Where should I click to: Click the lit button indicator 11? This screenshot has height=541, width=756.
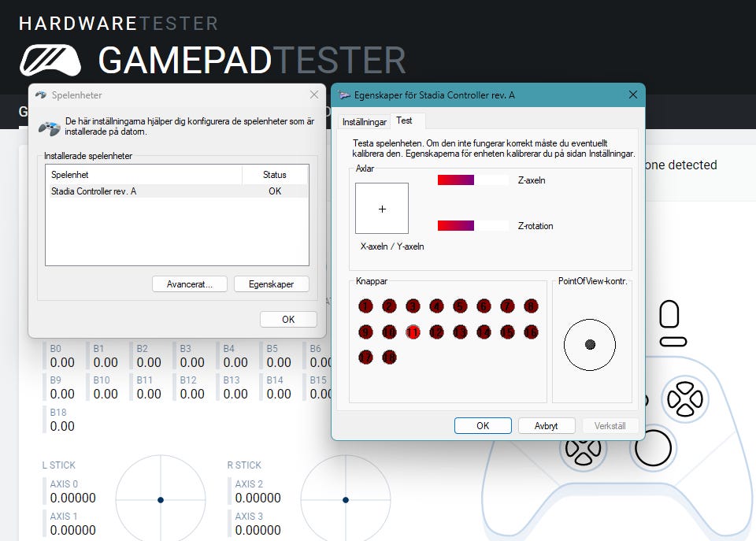point(413,332)
